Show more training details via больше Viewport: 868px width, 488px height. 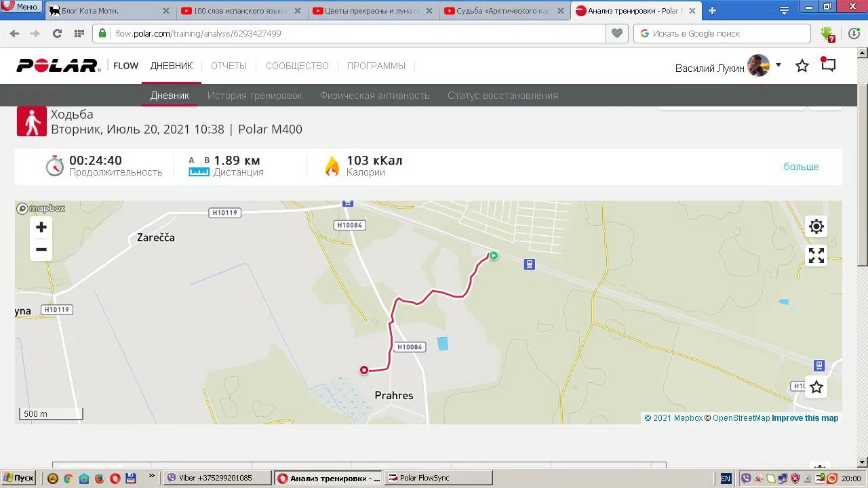click(x=802, y=167)
